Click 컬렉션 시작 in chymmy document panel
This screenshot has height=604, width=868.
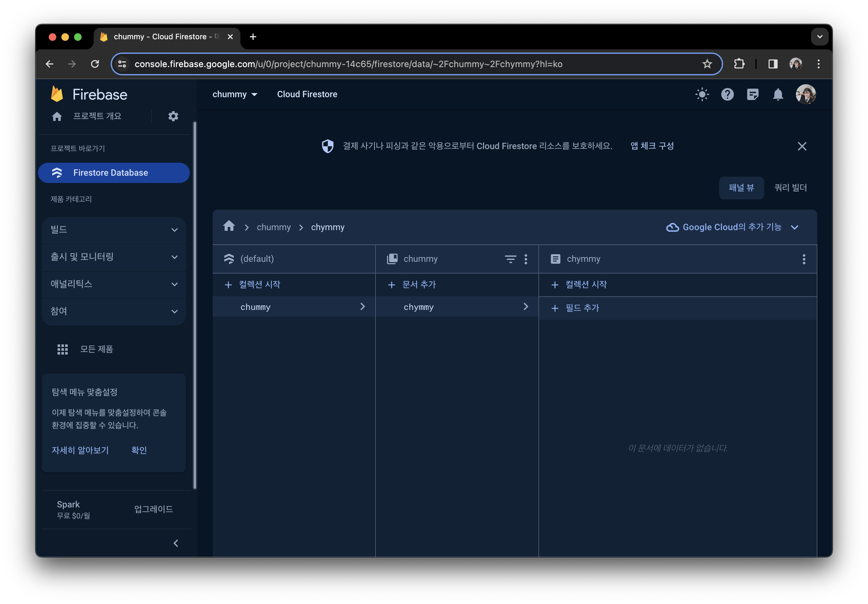tap(579, 285)
